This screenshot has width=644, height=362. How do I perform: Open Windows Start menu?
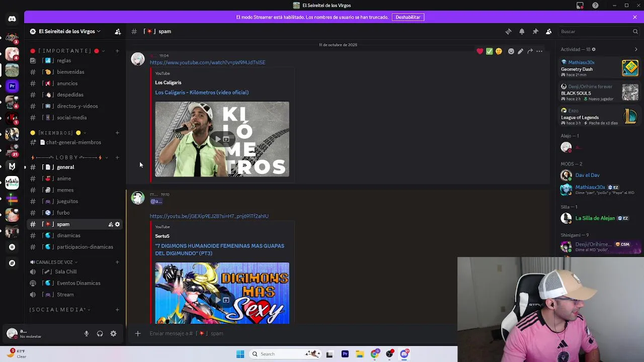point(240,354)
